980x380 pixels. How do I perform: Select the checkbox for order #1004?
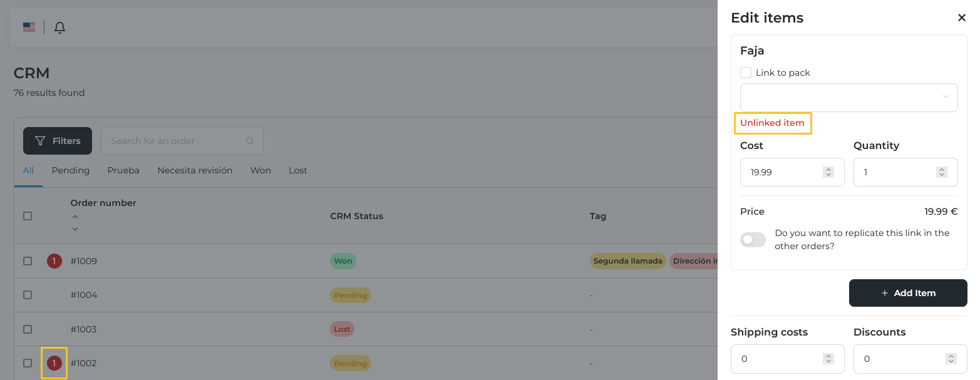click(28, 295)
